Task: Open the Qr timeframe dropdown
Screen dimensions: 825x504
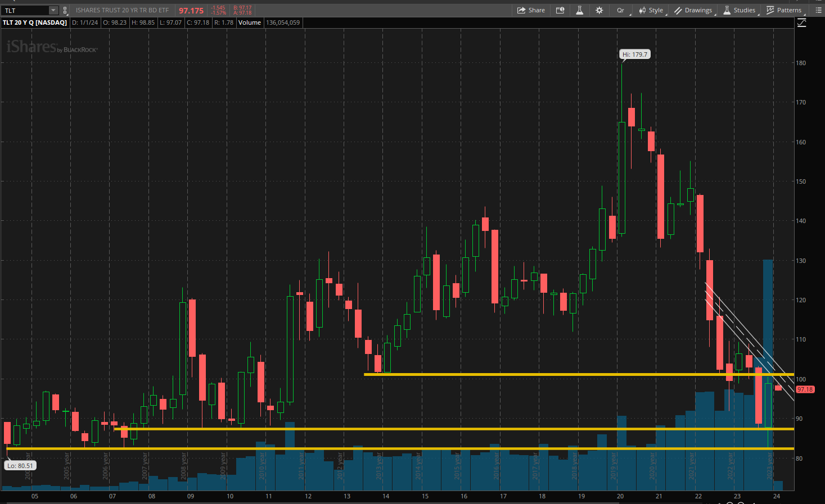Action: pos(621,10)
